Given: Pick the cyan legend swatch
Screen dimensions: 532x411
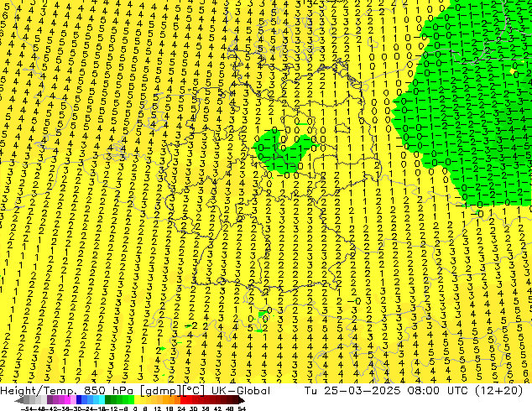Looking at the screenshot, I should (102, 400).
